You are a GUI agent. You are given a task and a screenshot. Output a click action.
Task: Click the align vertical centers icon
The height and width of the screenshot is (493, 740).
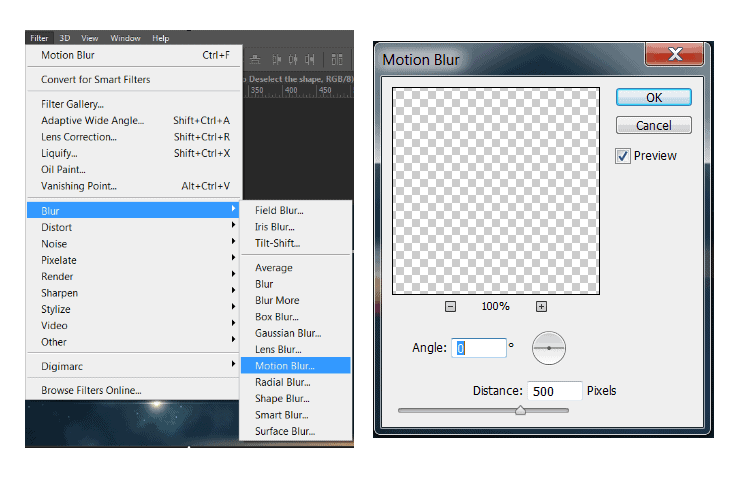(x=255, y=59)
